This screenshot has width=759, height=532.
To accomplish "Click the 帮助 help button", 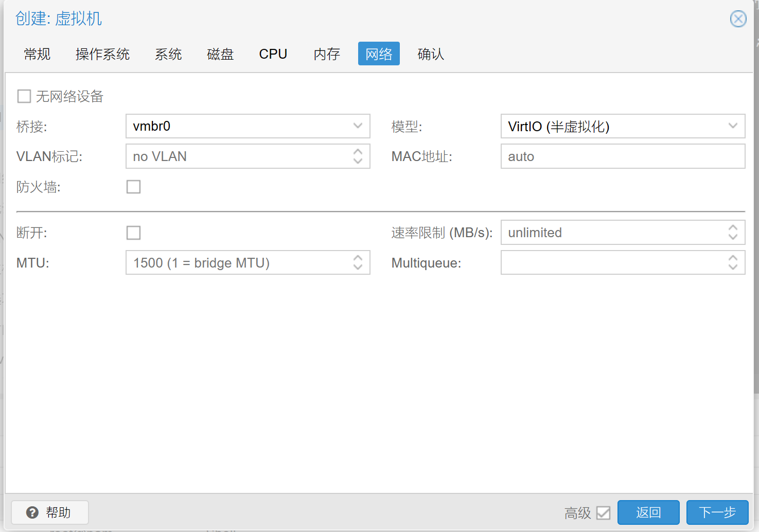I will click(50, 512).
